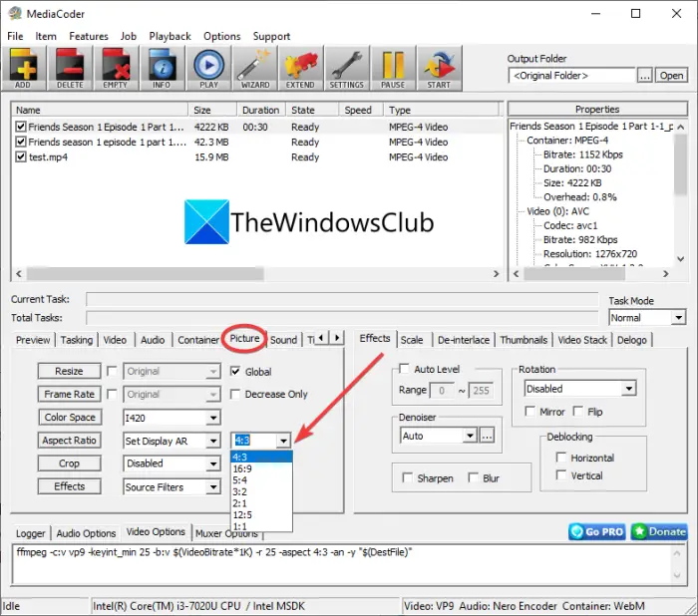Open the Options menu
This screenshot has width=698, height=616.
221,36
